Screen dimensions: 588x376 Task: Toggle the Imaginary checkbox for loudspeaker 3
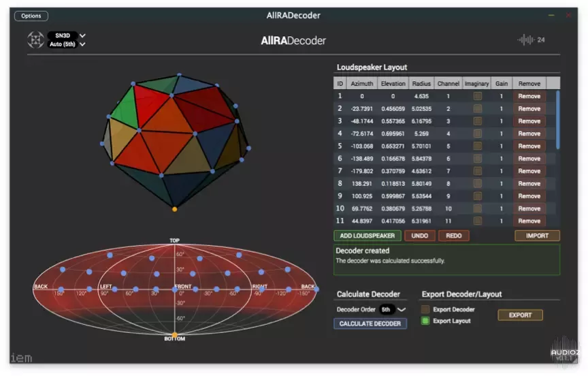tap(477, 121)
